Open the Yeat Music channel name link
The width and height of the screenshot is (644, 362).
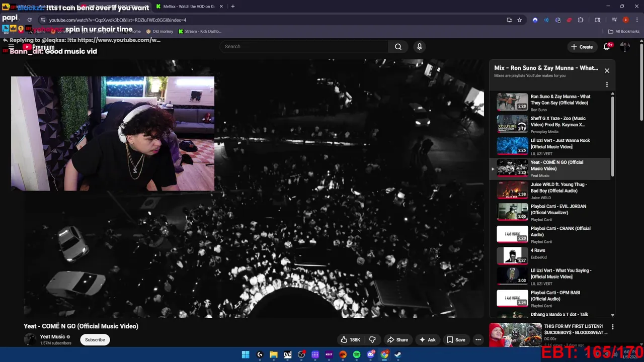coord(52,337)
